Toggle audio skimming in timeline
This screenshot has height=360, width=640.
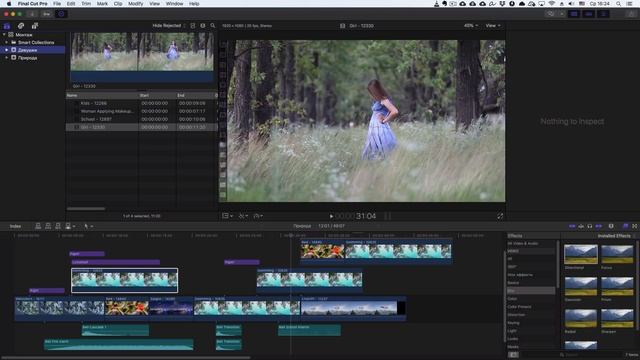(581, 226)
